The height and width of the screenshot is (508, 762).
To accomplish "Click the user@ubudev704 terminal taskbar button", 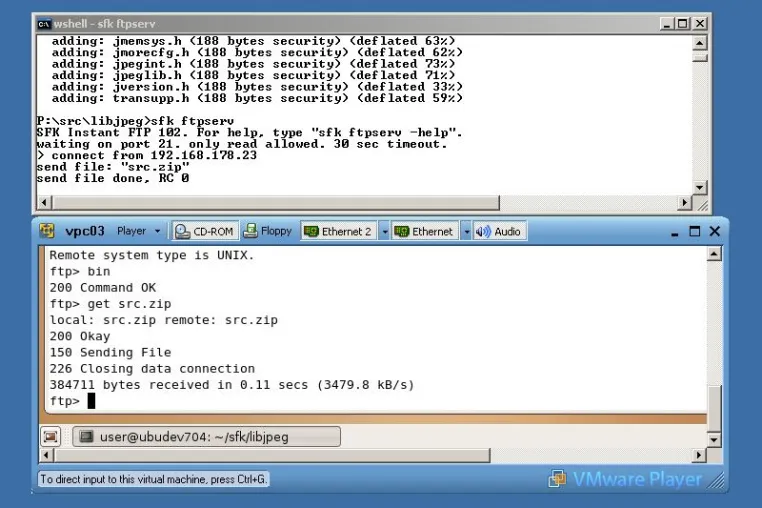I will click(207, 437).
